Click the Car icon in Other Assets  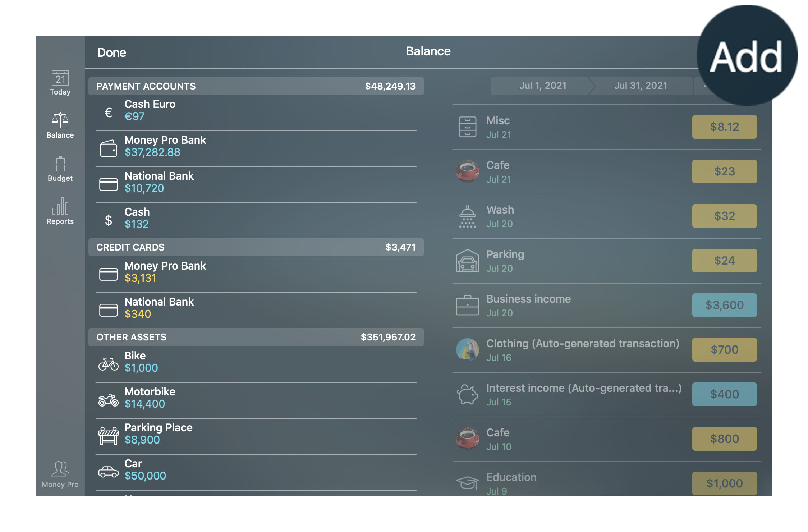109,469
